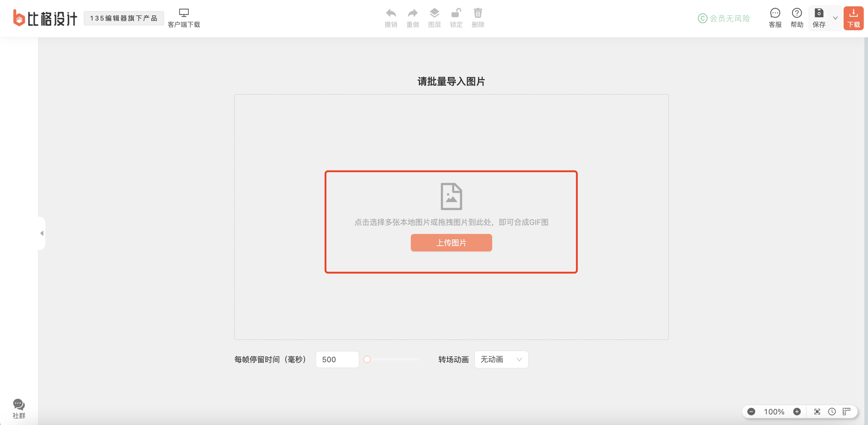
Task: Click the 比格设计 logo
Action: [45, 18]
